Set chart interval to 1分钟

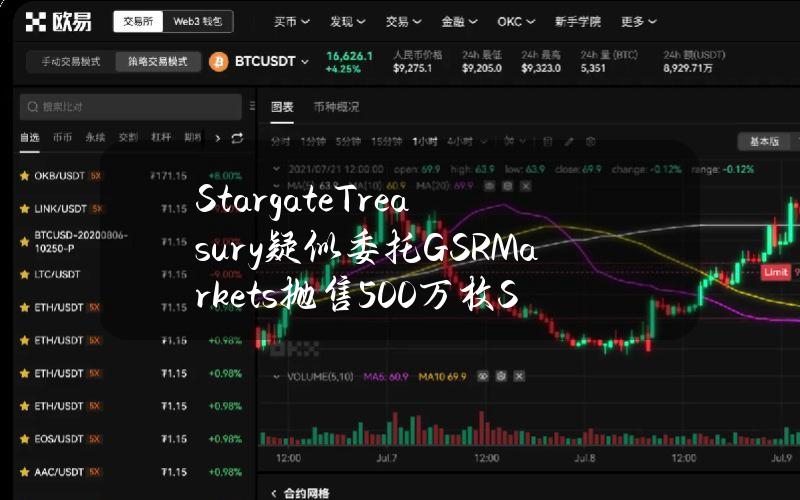pos(313,141)
